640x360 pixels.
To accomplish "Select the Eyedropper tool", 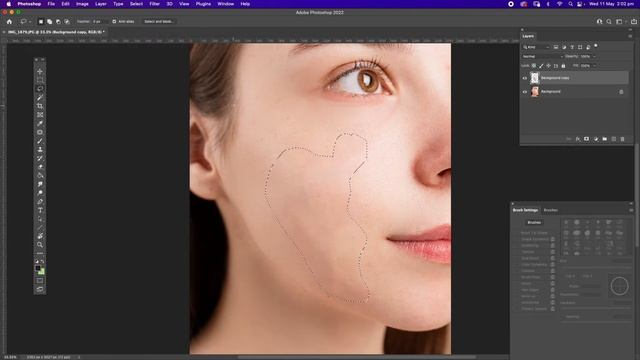I will (x=40, y=123).
